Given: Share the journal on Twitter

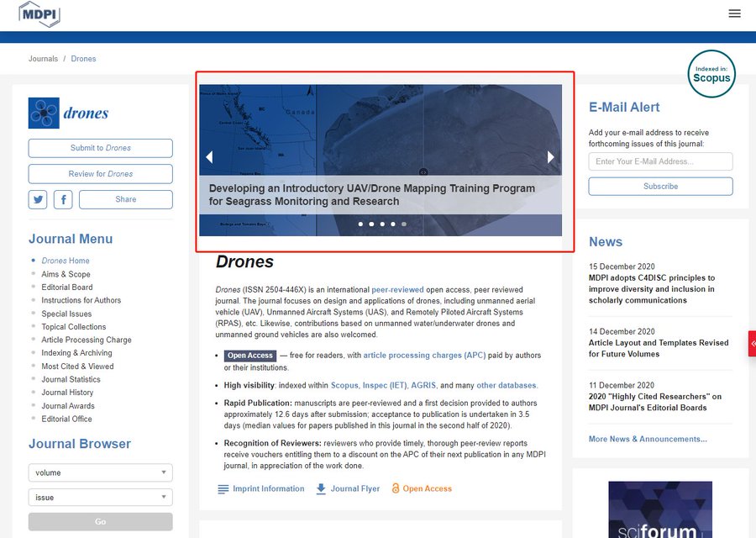Looking at the screenshot, I should coord(37,199).
